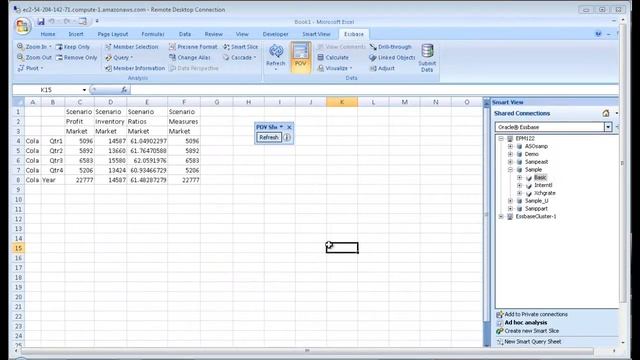Click the Select All corner cell
Viewport: 640px width, 360px height.
[x=19, y=102]
